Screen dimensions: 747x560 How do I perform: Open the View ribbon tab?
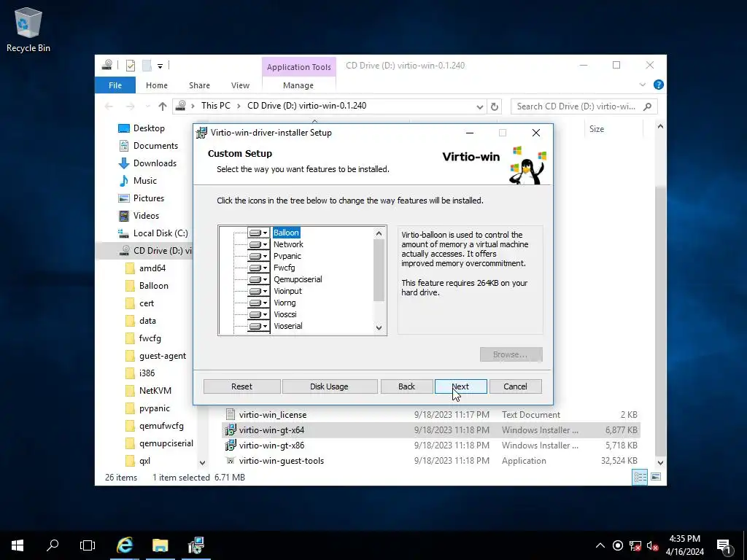coord(240,85)
